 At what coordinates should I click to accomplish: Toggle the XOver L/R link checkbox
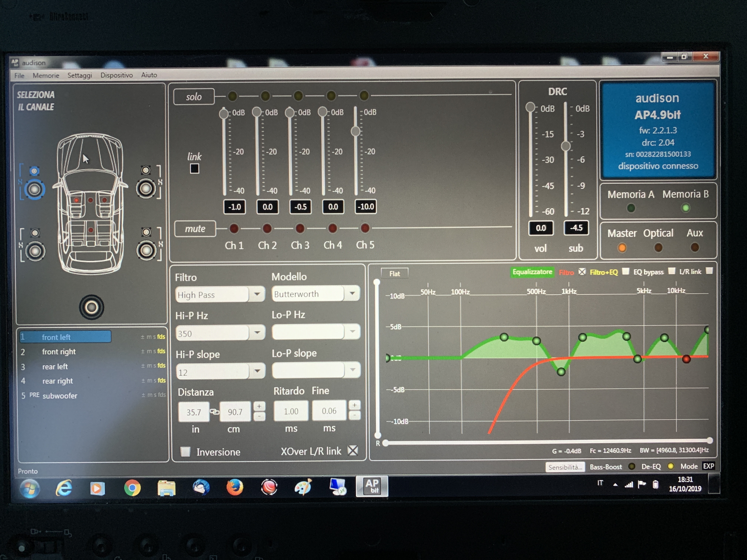353,450
